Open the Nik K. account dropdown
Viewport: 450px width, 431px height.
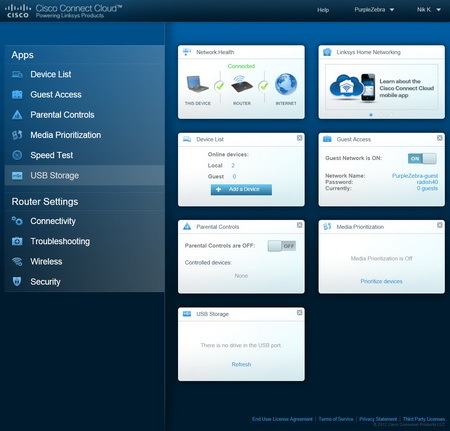click(429, 10)
